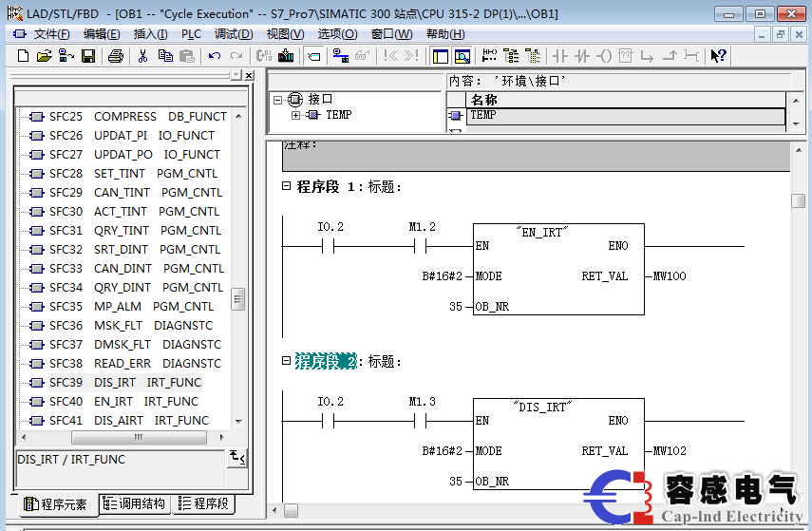Activate the context help pointer icon
This screenshot has width=812, height=531.
[718, 56]
